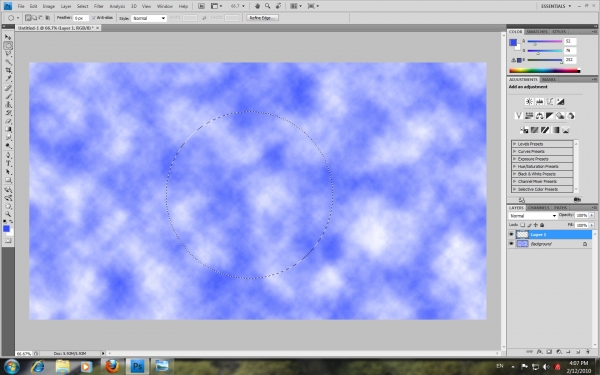Hide the Background layer visibility
This screenshot has width=600, height=375.
point(511,244)
